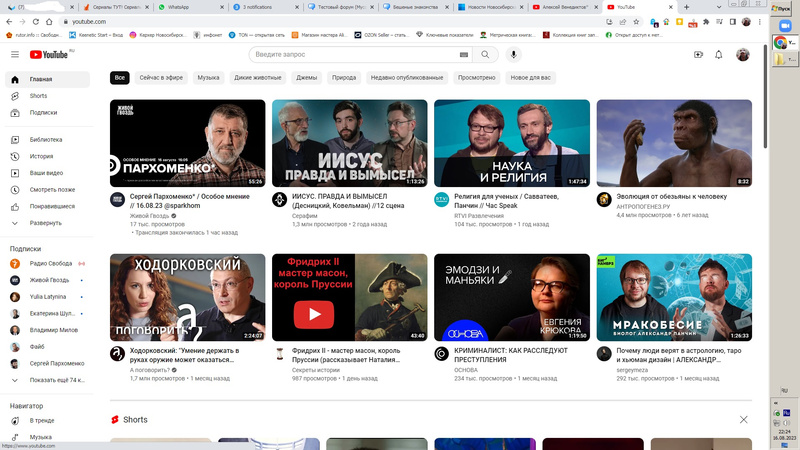Activate voice search microphone

click(514, 55)
